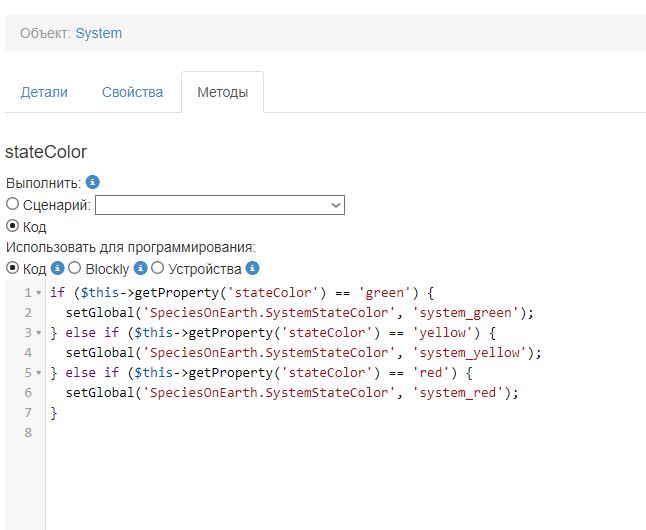Open the Свойства tab
646x530 pixels.
(132, 92)
